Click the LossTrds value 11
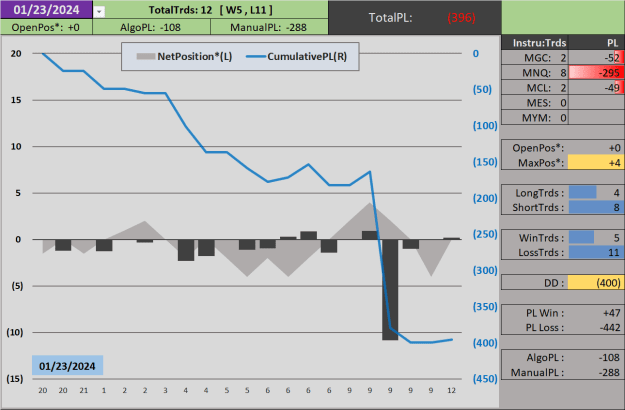625x410 pixels. [x=614, y=253]
